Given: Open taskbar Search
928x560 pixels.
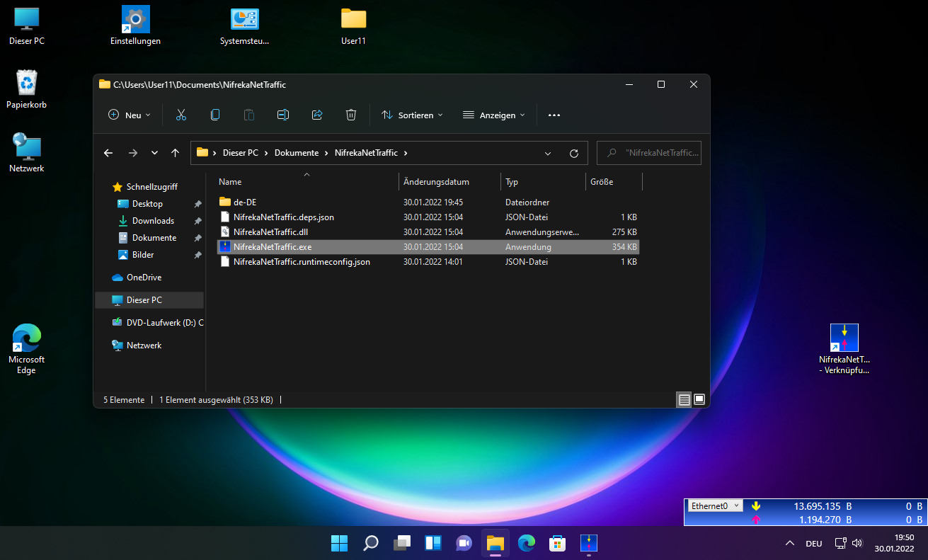Looking at the screenshot, I should point(371,543).
